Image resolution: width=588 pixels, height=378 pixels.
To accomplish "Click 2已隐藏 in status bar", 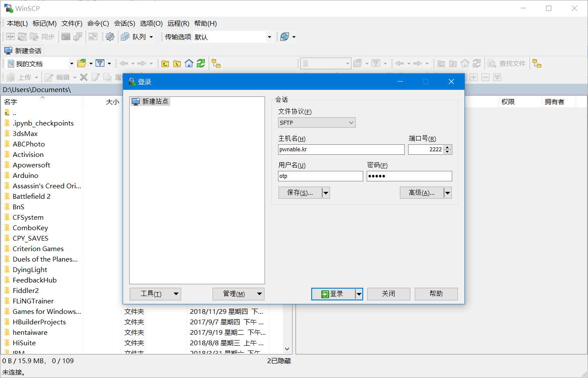I will [x=279, y=361].
